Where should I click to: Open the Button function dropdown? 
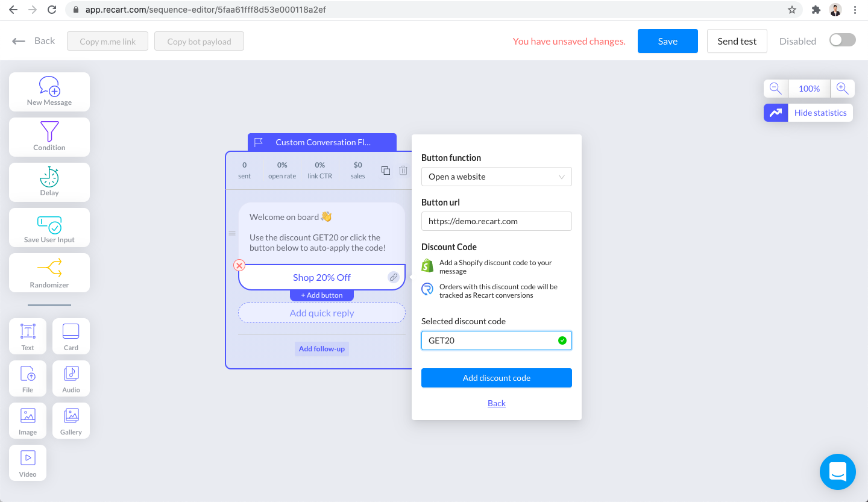497,177
